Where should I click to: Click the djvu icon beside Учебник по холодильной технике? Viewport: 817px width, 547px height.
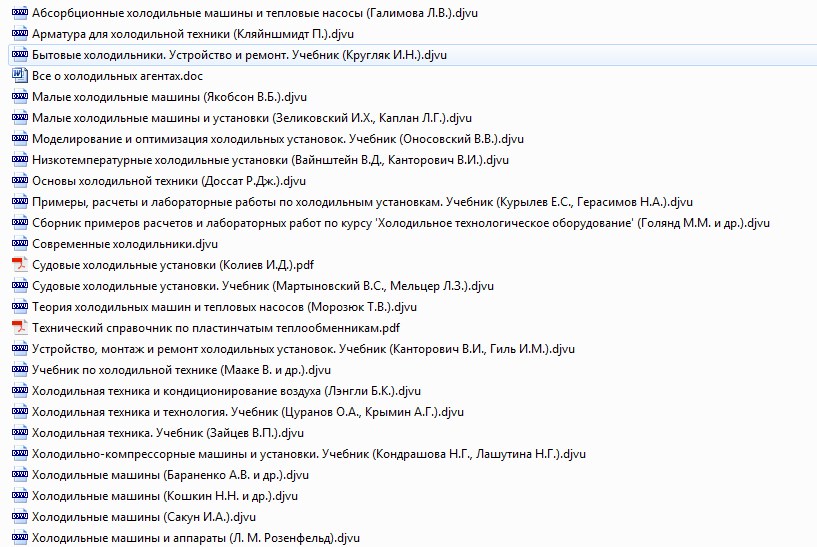coord(20,370)
